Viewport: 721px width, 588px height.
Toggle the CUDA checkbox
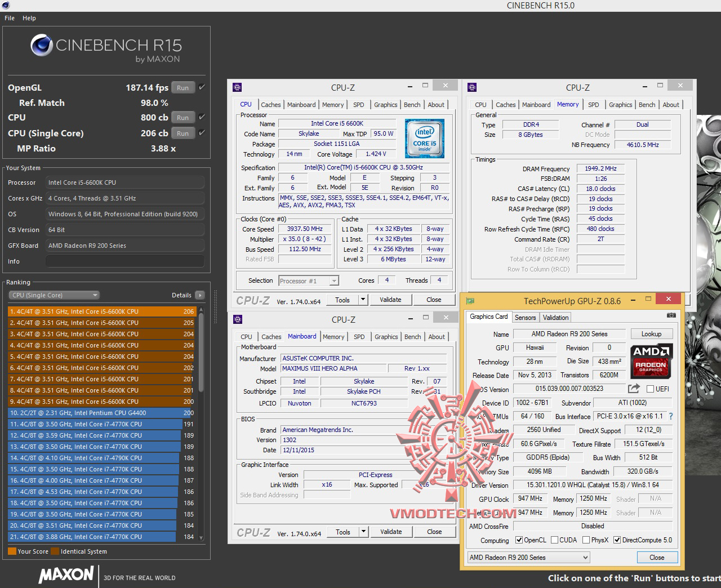[x=555, y=540]
